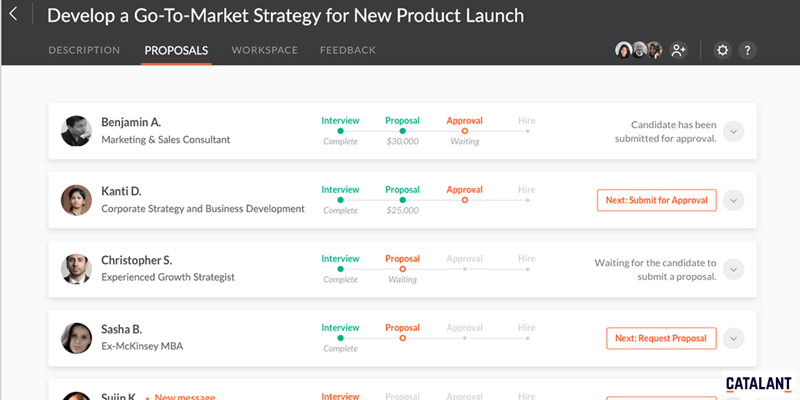Open the settings gear icon
This screenshot has width=800, height=400.
coord(723,50)
